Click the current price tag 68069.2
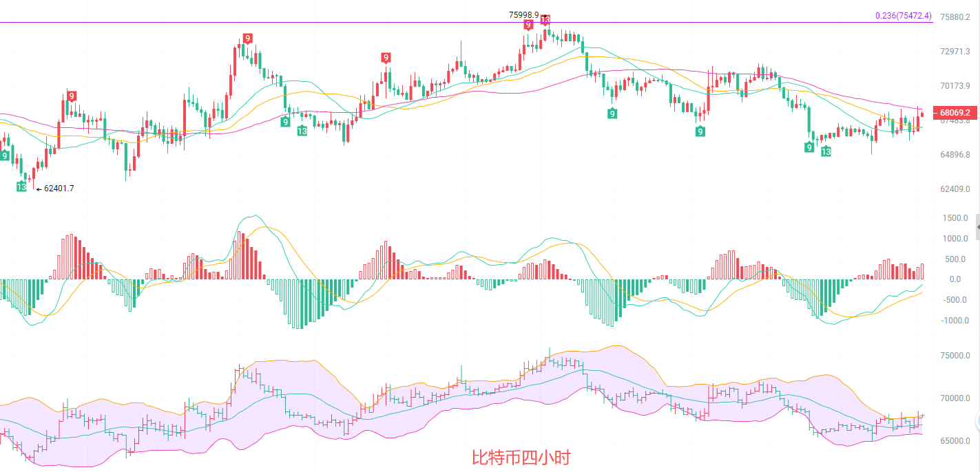 click(954, 112)
